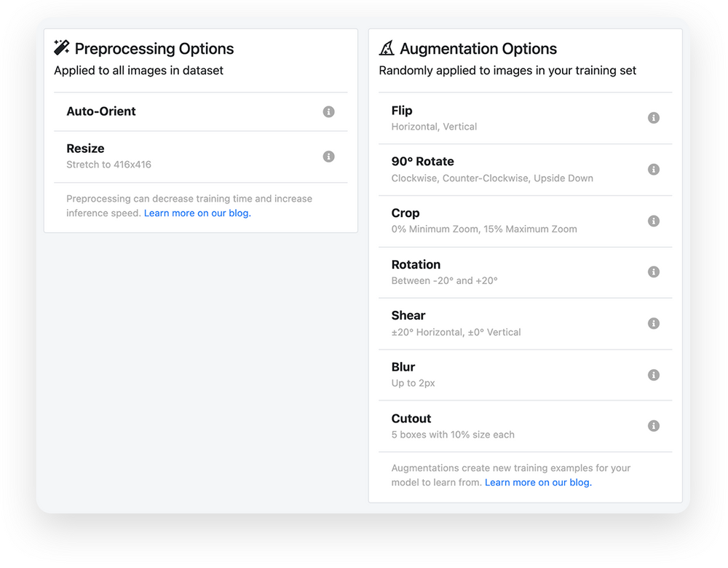Click the magic wand Preprocessing icon
The height and width of the screenshot is (568, 728).
coord(62,48)
